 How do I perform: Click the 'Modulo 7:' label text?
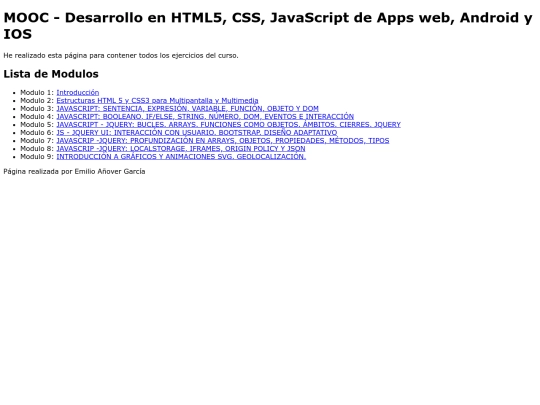click(x=37, y=141)
